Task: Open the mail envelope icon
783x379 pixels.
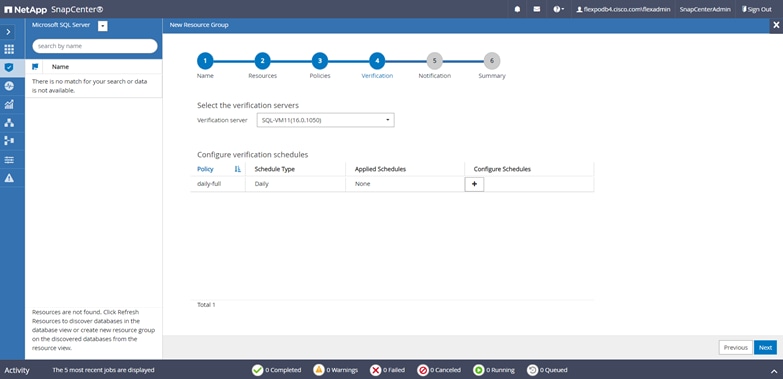Action: [x=536, y=9]
